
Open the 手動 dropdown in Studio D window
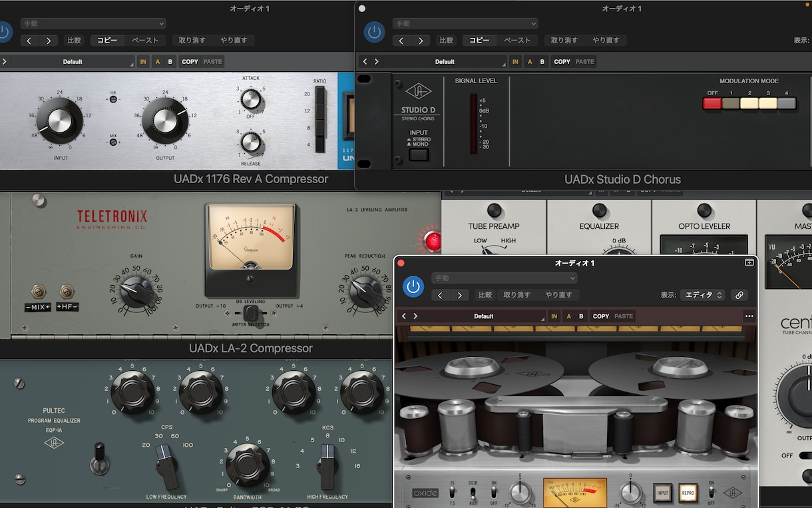[x=465, y=23]
